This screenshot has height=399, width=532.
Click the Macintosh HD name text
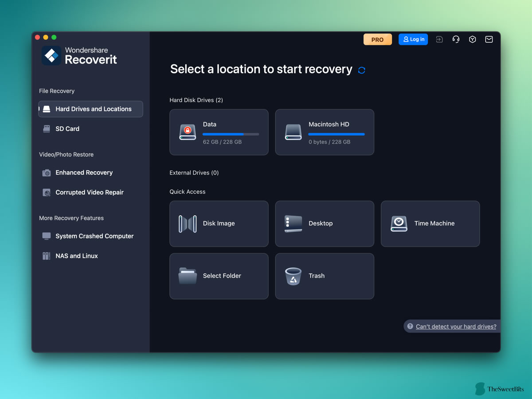pyautogui.click(x=329, y=125)
